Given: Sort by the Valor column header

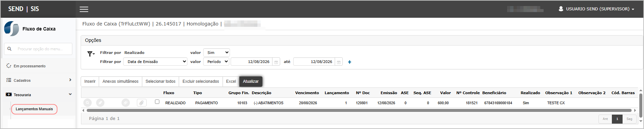Looking at the screenshot, I should 445,93.
